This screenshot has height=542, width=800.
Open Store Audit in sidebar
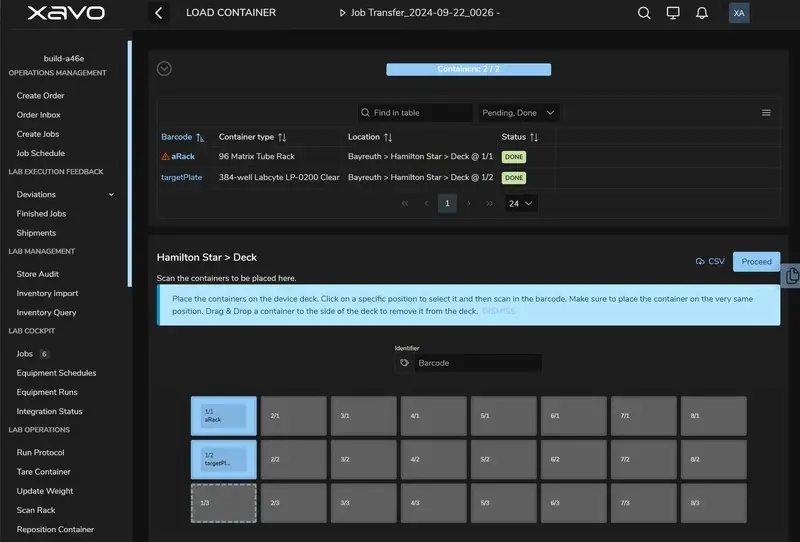[37, 274]
